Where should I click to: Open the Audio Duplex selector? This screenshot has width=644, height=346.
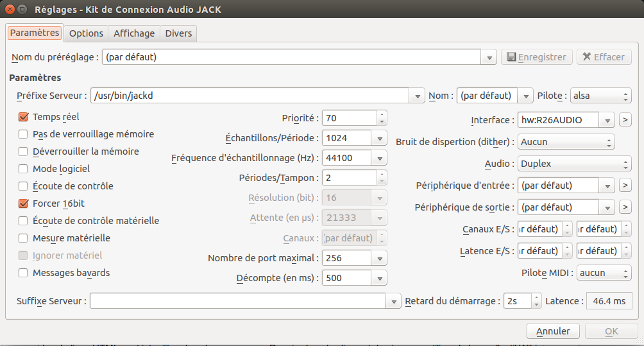click(x=574, y=164)
